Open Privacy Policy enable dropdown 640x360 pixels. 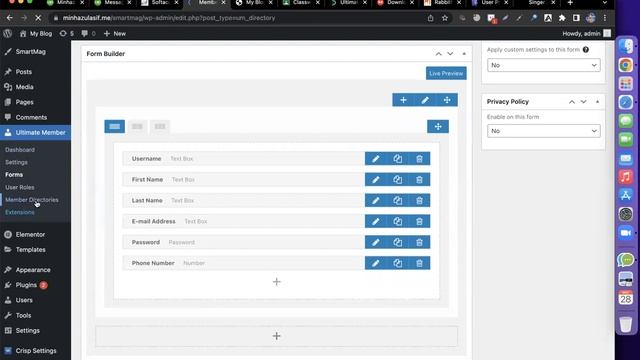tap(544, 131)
